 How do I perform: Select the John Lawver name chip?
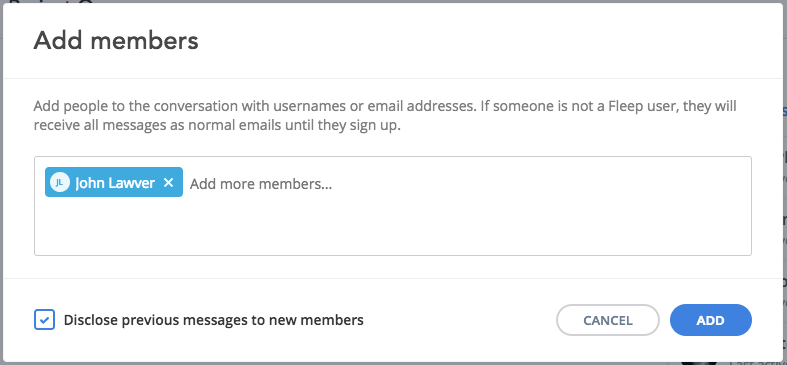point(114,182)
